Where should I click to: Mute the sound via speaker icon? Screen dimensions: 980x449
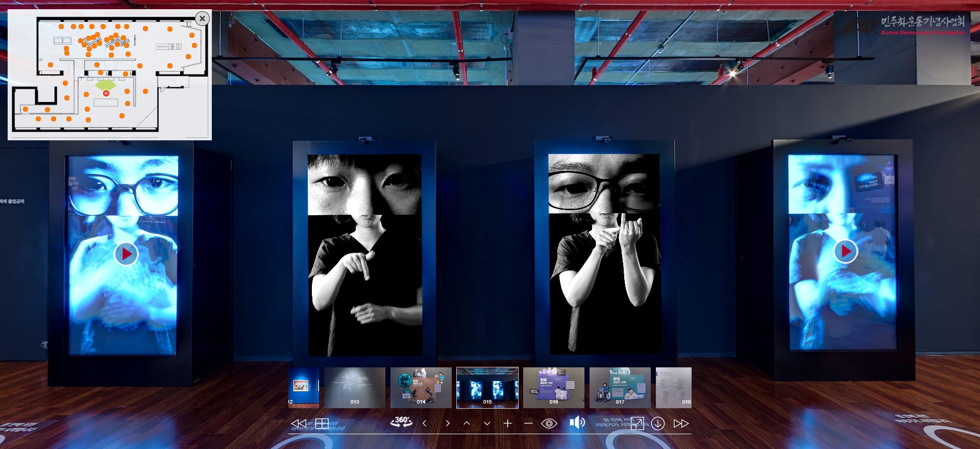577,423
